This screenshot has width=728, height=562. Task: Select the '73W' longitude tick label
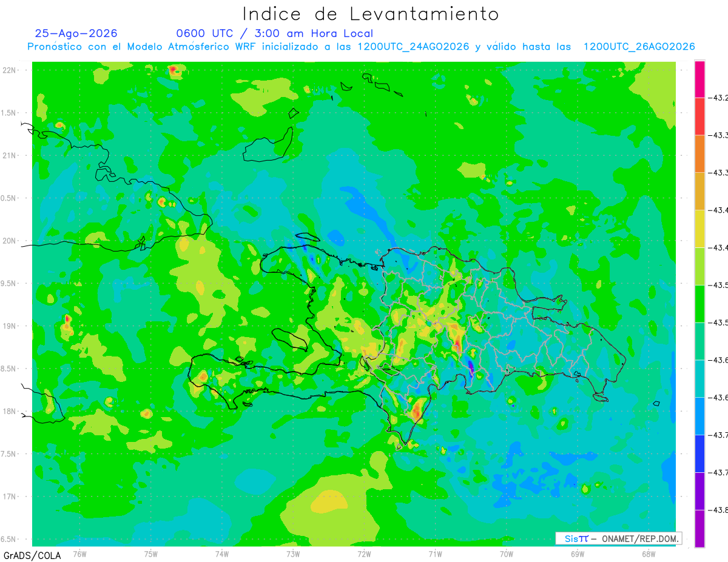(x=293, y=554)
